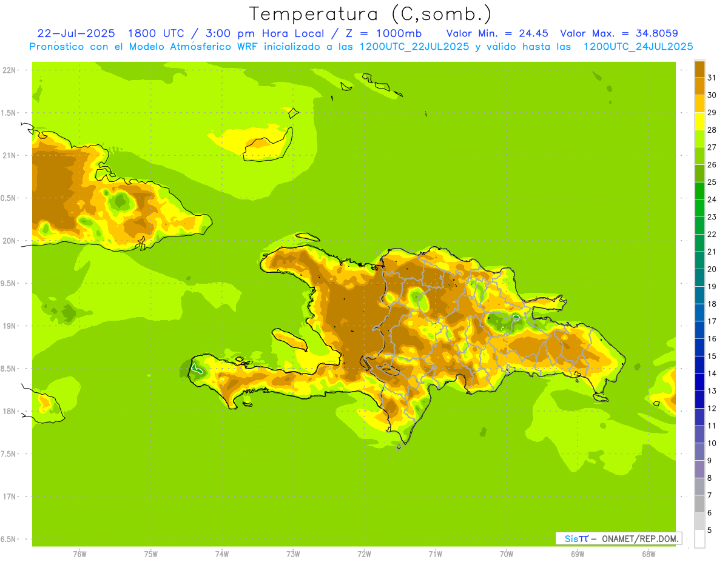Screen dimensions: 728x562
Task: Pick the navy swatch between 12 and 13
Action: point(699,400)
